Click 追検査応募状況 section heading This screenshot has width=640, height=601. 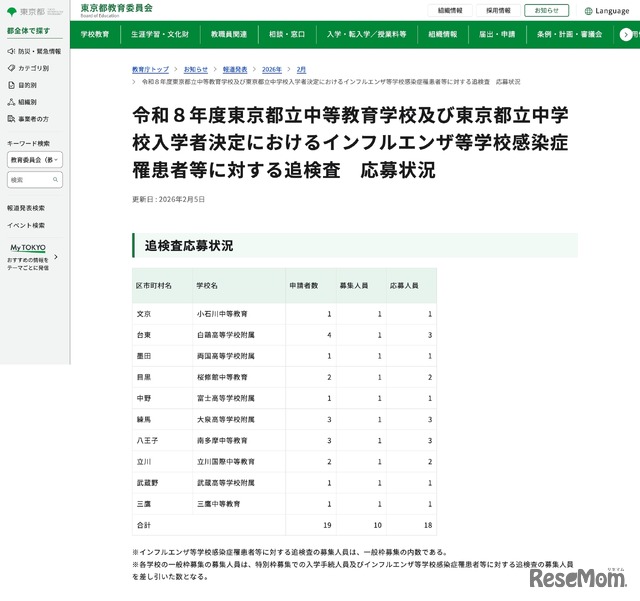pos(189,246)
